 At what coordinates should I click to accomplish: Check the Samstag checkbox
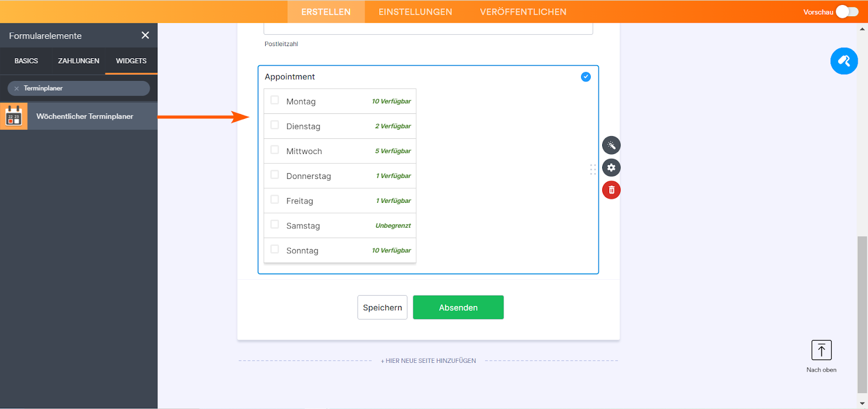275,225
